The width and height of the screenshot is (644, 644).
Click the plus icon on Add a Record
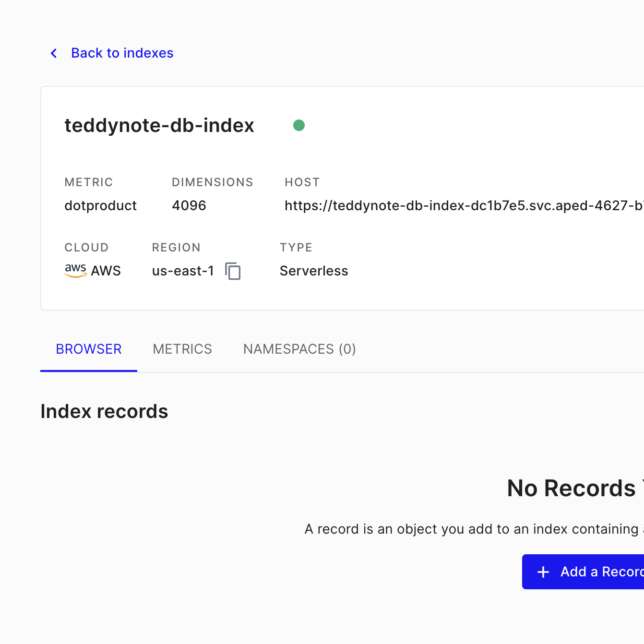pos(543,572)
